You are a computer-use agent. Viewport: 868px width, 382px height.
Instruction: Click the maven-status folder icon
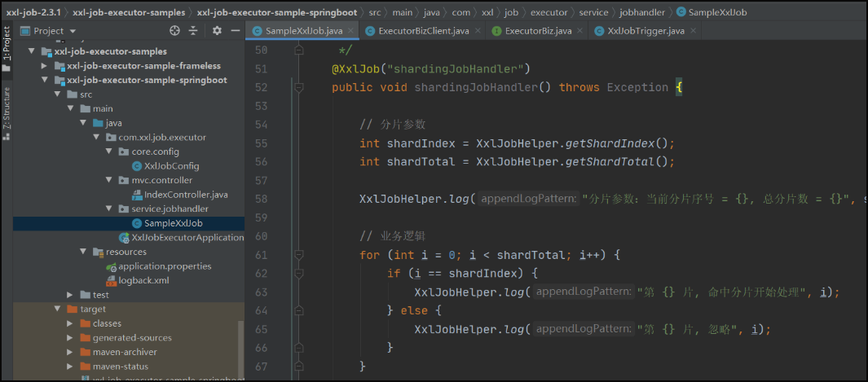[x=85, y=367]
